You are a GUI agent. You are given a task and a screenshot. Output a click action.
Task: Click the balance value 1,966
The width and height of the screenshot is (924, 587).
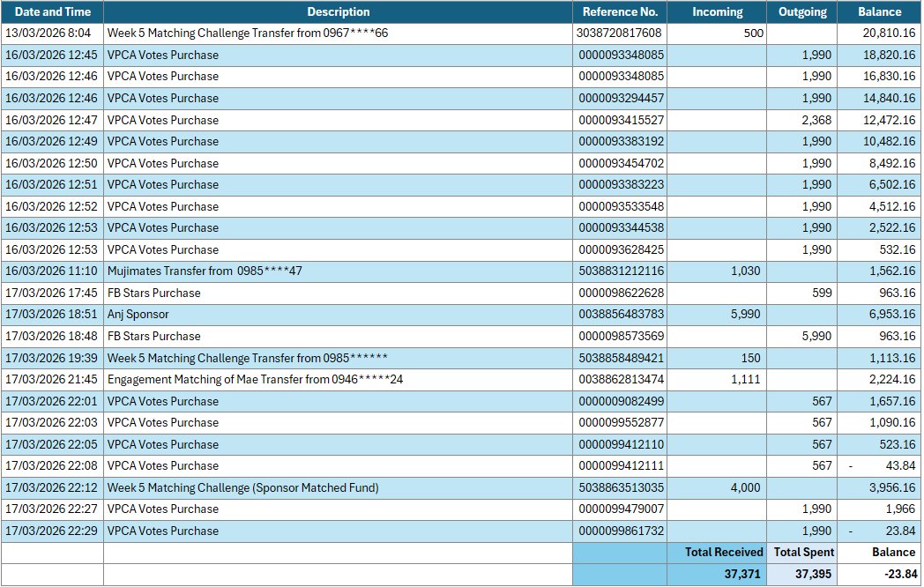(x=901, y=509)
